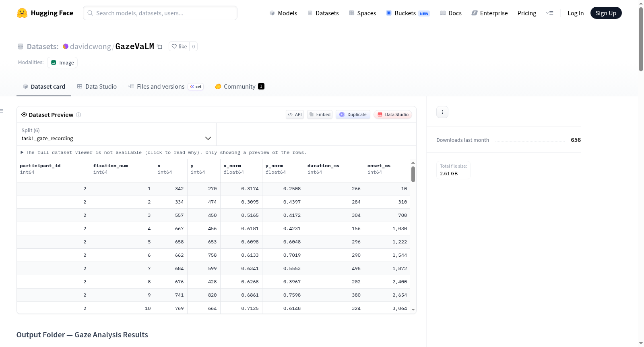Click the table vertical scrollbar thumb
644x347 pixels.
tap(413, 174)
